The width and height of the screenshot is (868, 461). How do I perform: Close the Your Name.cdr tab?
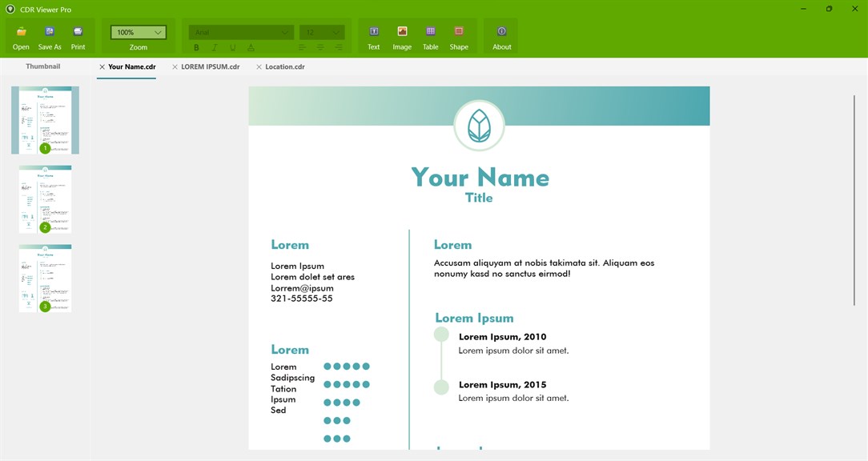point(102,67)
